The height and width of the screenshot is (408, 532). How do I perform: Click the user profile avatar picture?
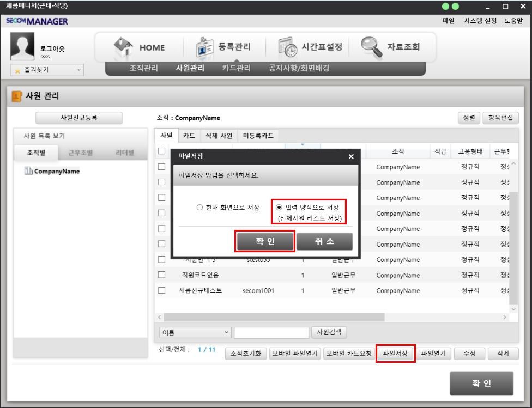click(x=23, y=47)
